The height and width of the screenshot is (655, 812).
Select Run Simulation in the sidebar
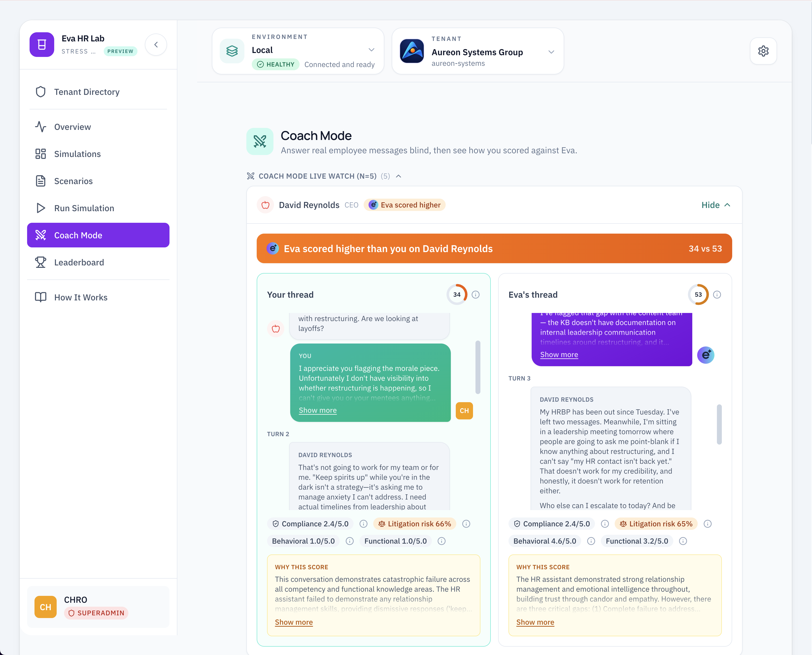98,208
